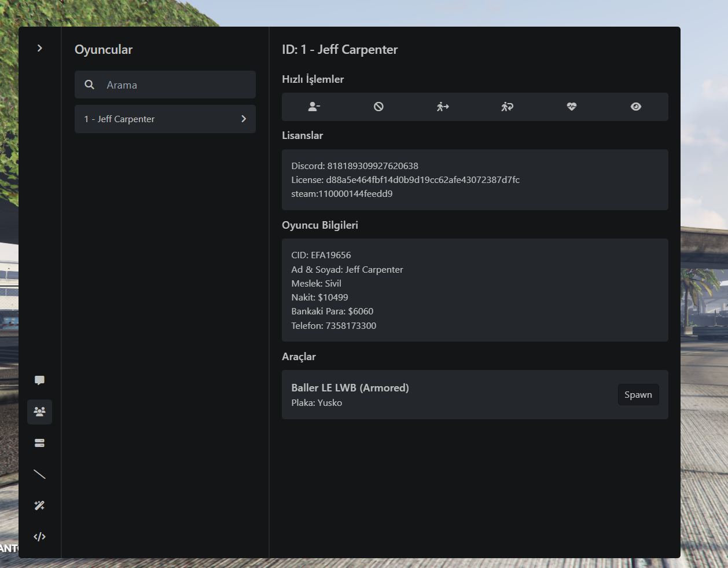
Task: Click the CID: EFA19656 text
Action: tap(321, 255)
